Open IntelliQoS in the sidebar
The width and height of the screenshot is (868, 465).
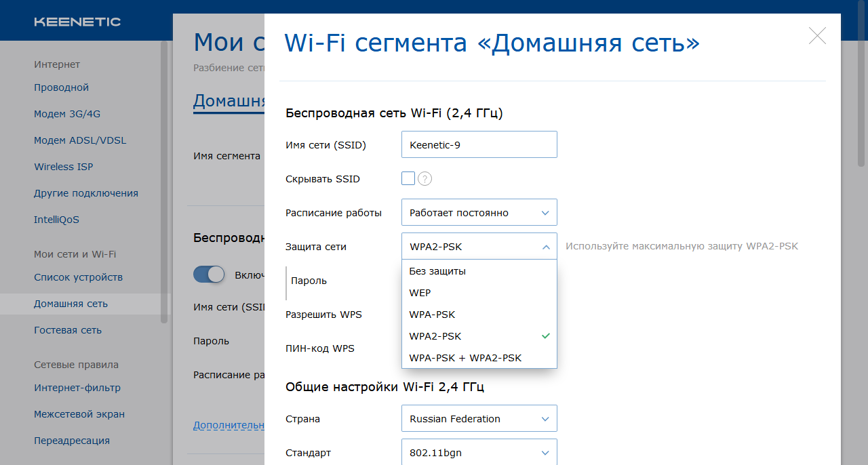click(56, 220)
